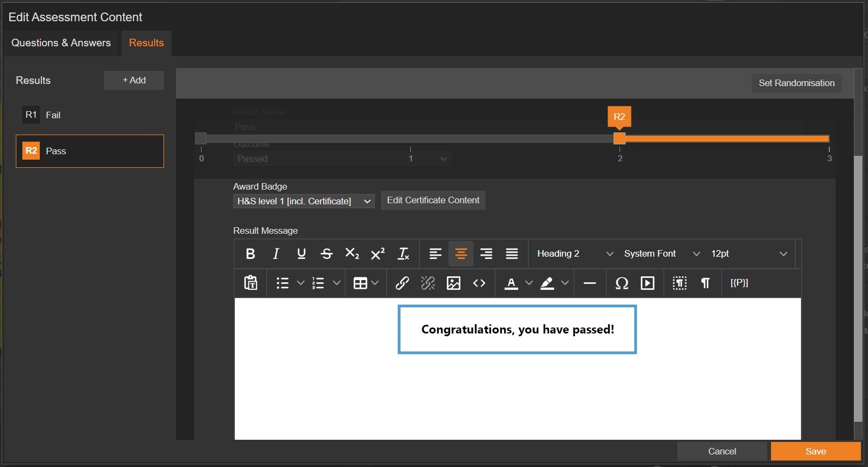Toggle show invisible characters pilcrow

(x=705, y=283)
